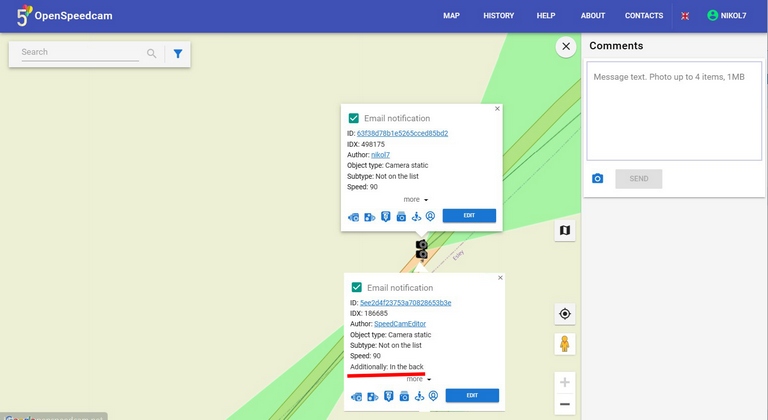The height and width of the screenshot is (420, 768).
Task: Attach photo with camera icon in Comments
Action: tap(598, 178)
